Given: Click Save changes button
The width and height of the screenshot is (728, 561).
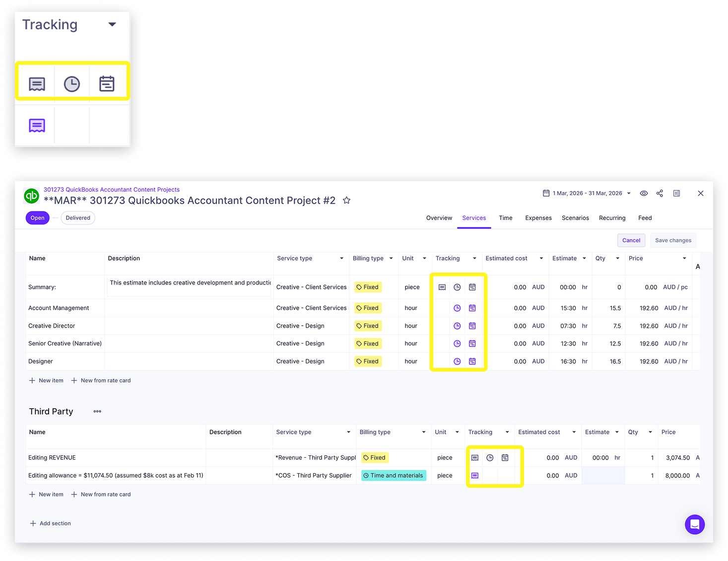Looking at the screenshot, I should 673,240.
